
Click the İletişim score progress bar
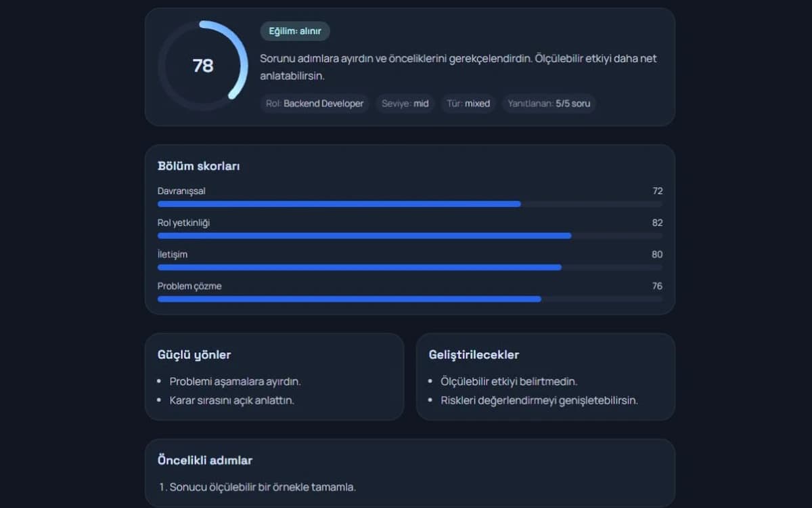coord(410,268)
